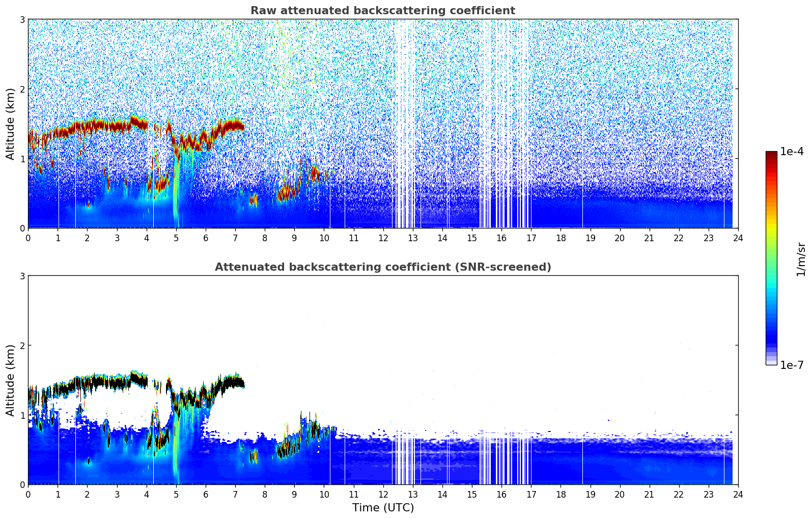
Task: Click the 'Attenuated backscattering coefficient (SNR-screened)' title
Action: click(383, 267)
